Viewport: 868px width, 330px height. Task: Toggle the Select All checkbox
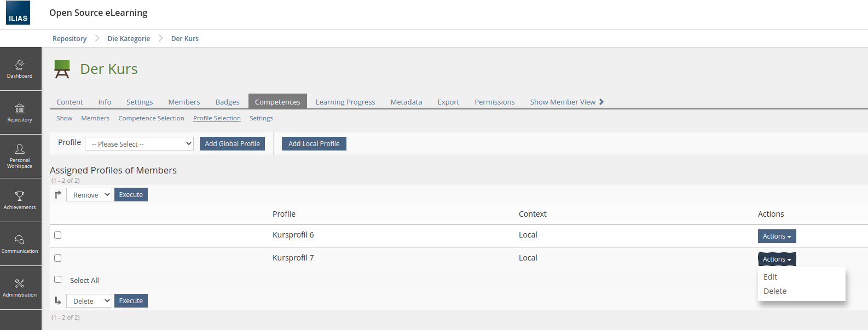coord(58,280)
